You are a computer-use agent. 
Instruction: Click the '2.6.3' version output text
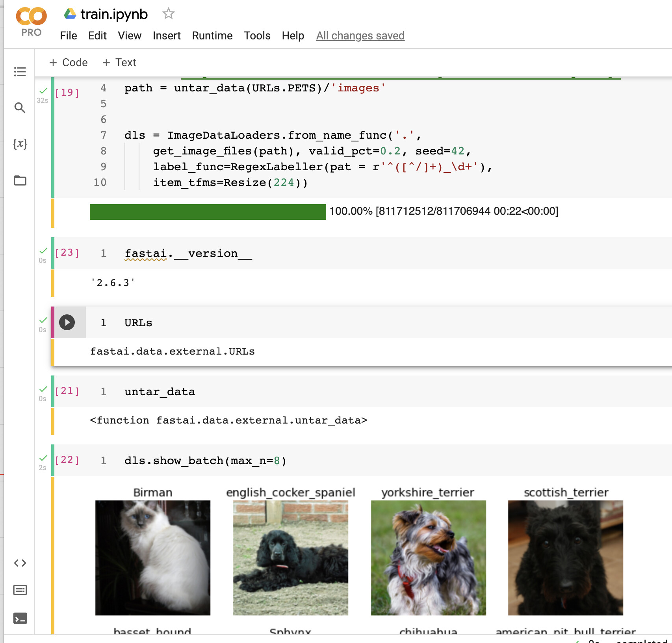click(113, 283)
